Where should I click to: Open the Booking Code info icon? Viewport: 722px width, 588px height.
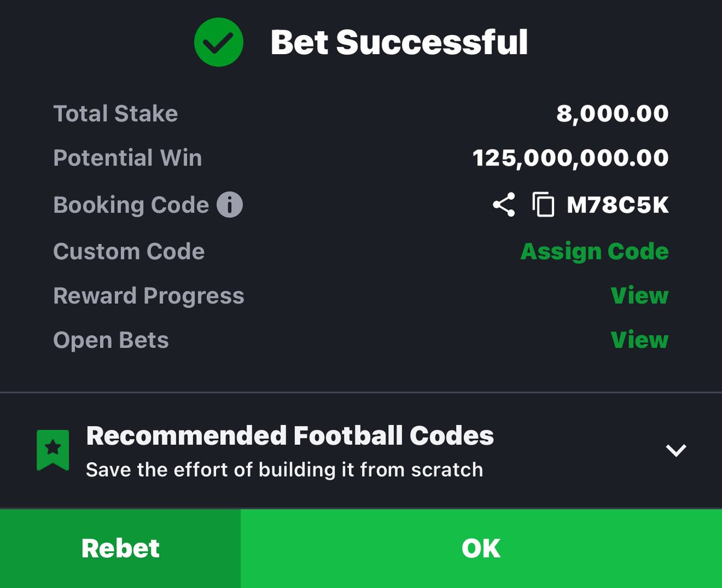230,205
